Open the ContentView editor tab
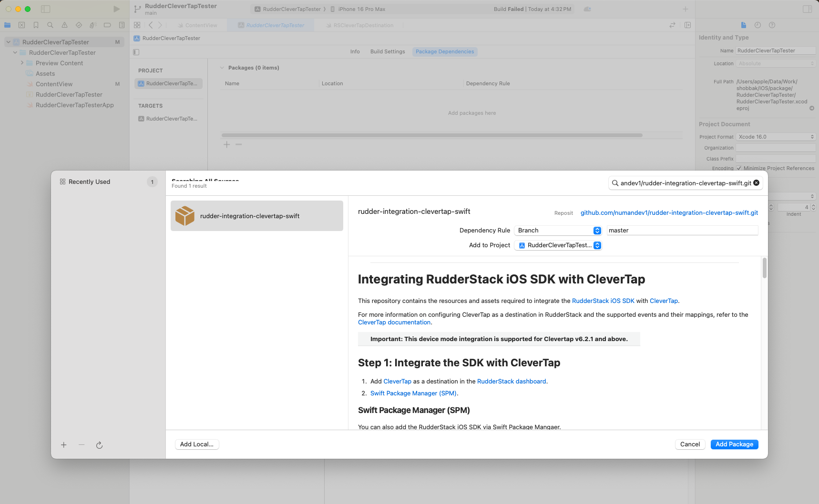The width and height of the screenshot is (819, 504). 197,25
